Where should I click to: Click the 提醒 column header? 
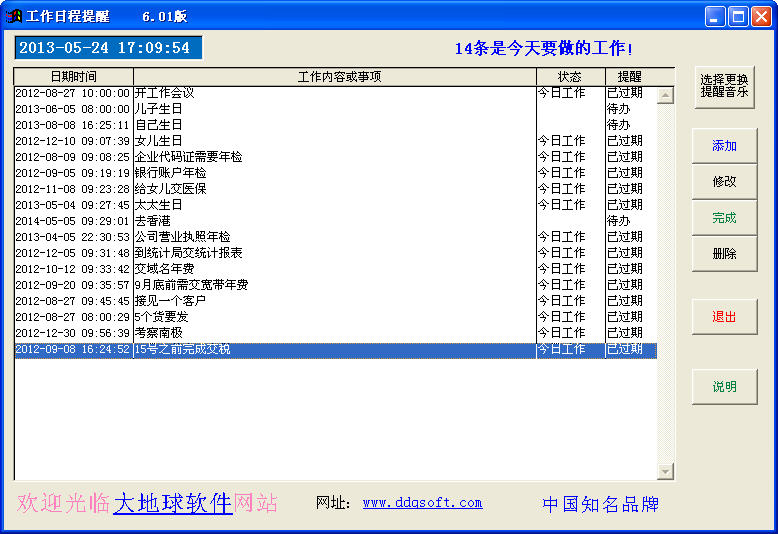click(x=640, y=77)
